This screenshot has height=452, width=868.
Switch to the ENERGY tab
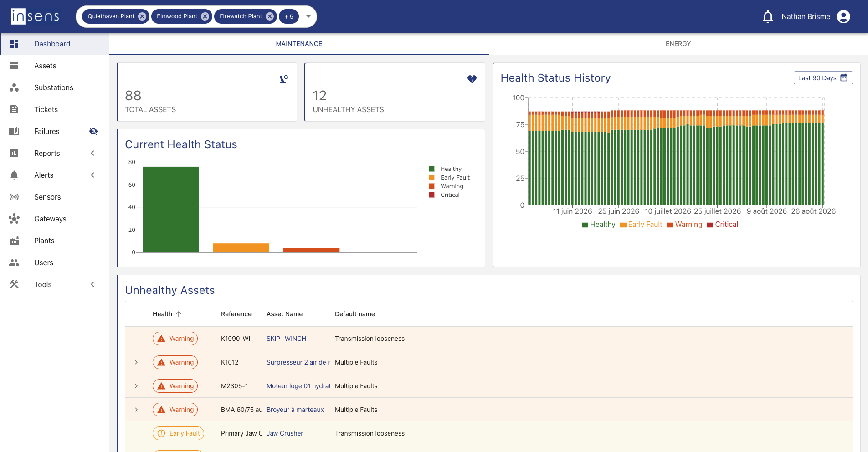678,44
